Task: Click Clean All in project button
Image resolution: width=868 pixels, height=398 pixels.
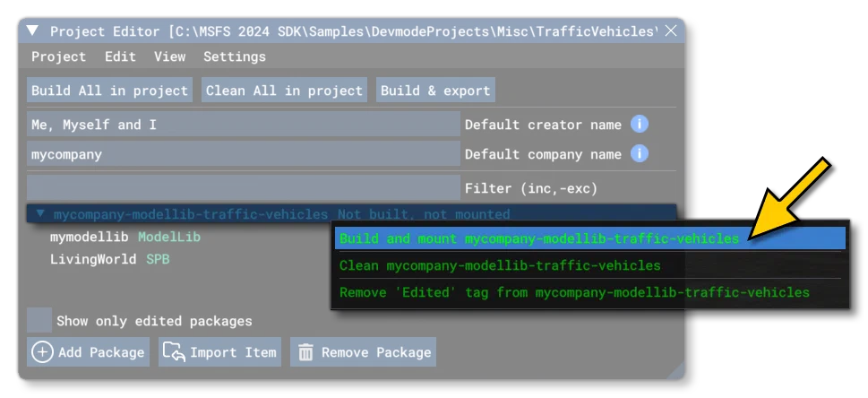Action: [x=285, y=91]
